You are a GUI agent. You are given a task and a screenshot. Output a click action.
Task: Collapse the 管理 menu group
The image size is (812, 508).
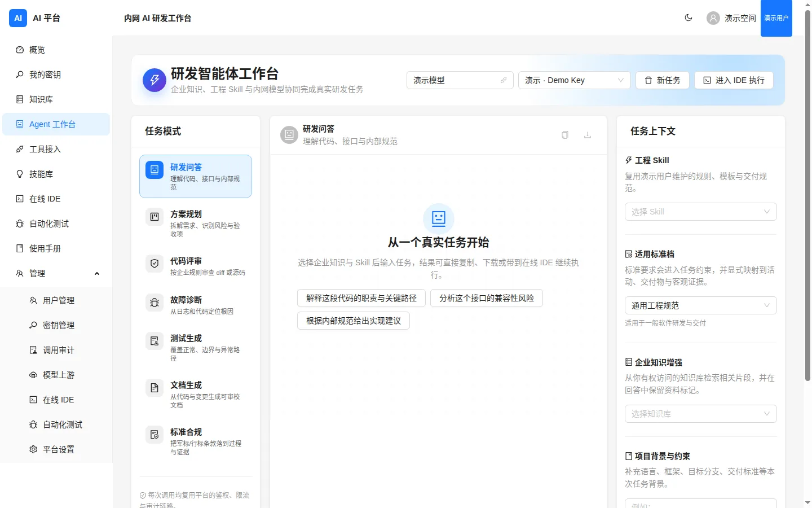[56, 273]
